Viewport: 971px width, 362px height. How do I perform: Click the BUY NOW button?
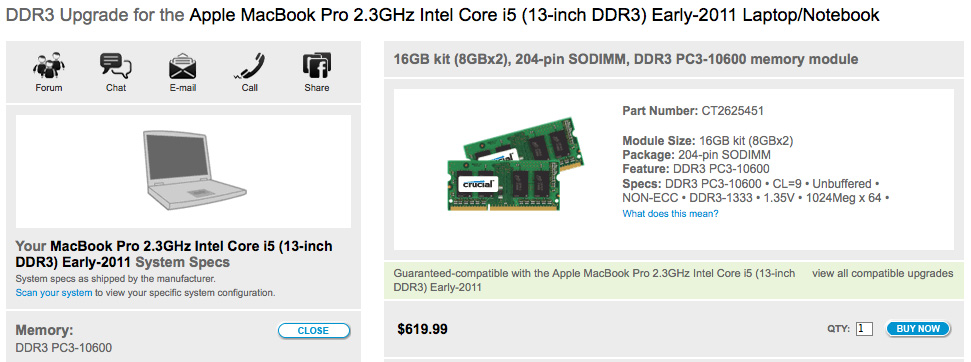point(918,329)
